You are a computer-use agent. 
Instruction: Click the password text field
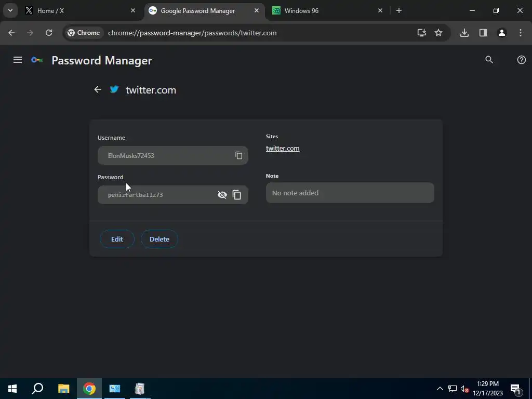[172, 195]
